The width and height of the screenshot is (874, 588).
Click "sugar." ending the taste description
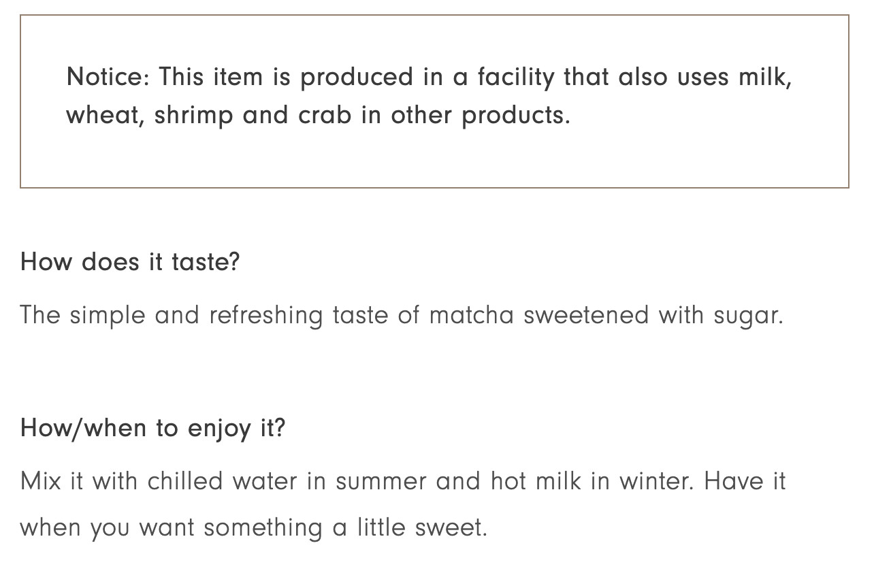pos(748,315)
